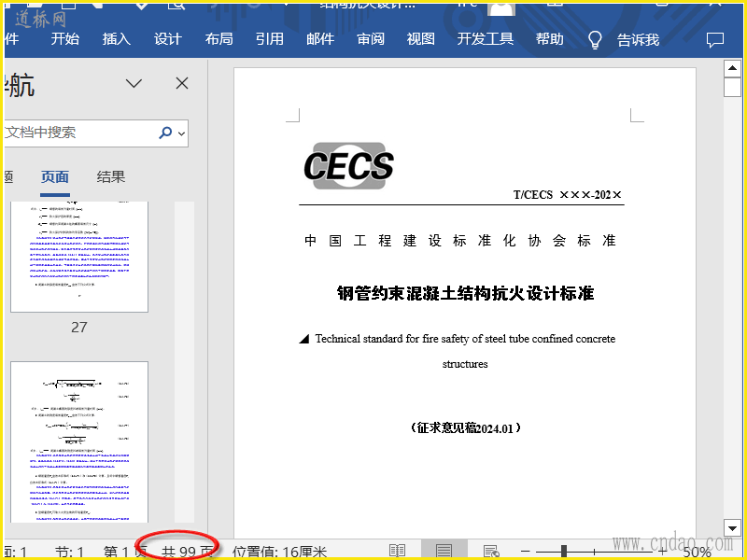The height and width of the screenshot is (560, 747).
Task: Click the 位置值: 16厘米 status entry
Action: [x=279, y=552]
